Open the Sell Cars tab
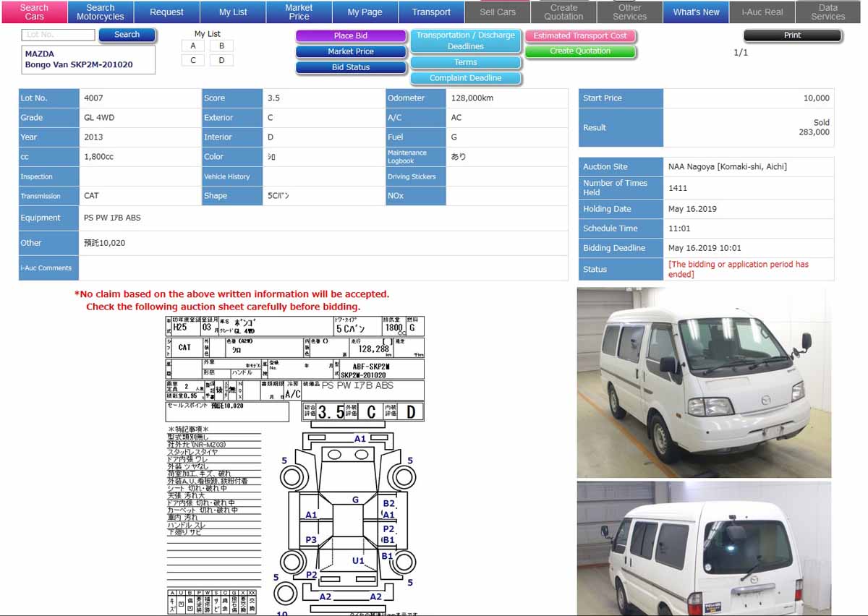Screen dimensions: 868x616 click(498, 12)
